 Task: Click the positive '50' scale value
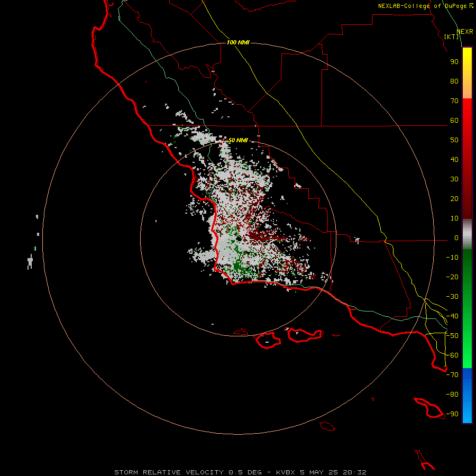tap(454, 140)
